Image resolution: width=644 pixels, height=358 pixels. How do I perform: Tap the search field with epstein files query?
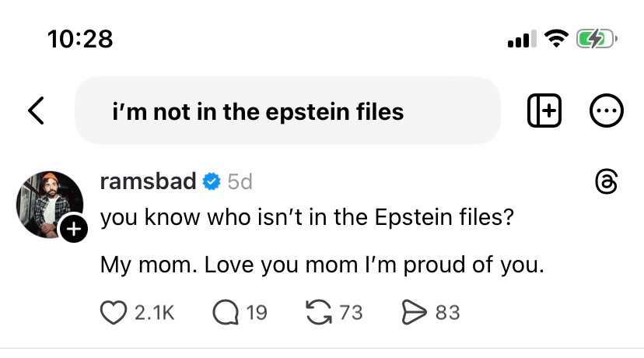tap(287, 111)
